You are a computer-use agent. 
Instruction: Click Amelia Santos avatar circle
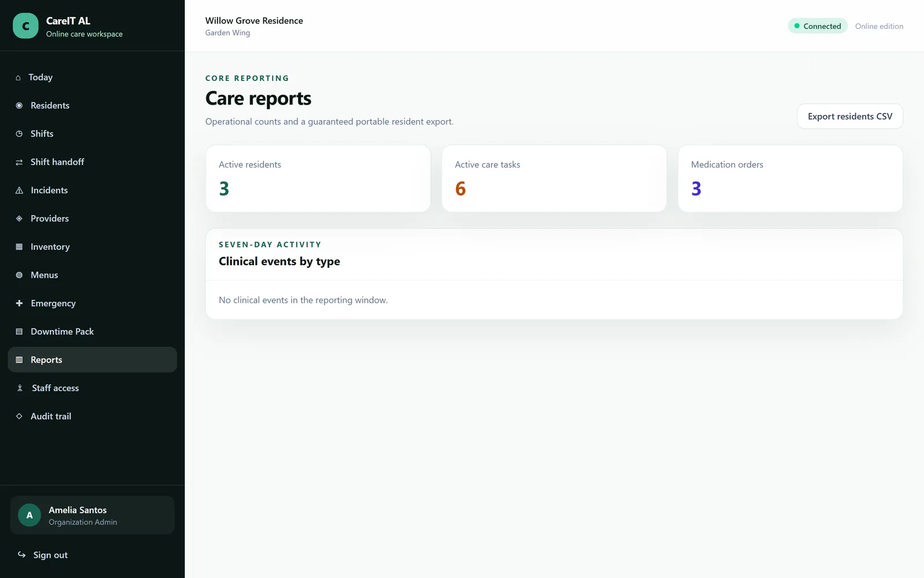(x=29, y=516)
